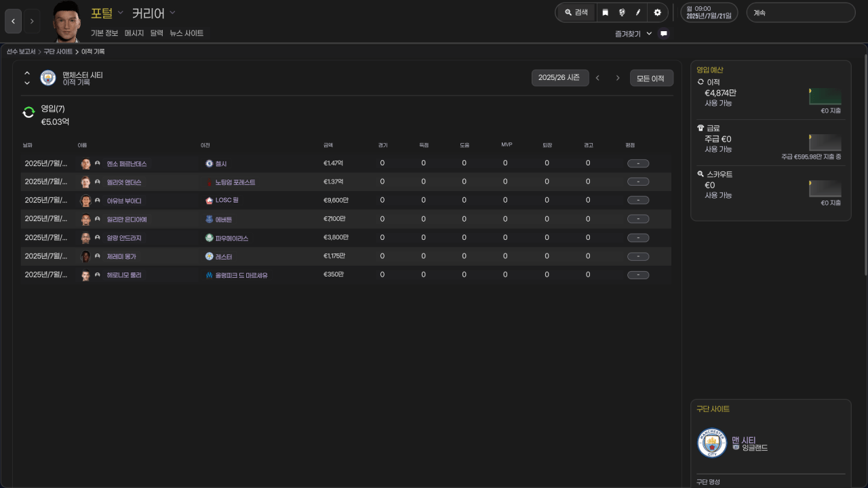
Task: Open the 2025/26 시즌 season selector
Action: point(559,78)
